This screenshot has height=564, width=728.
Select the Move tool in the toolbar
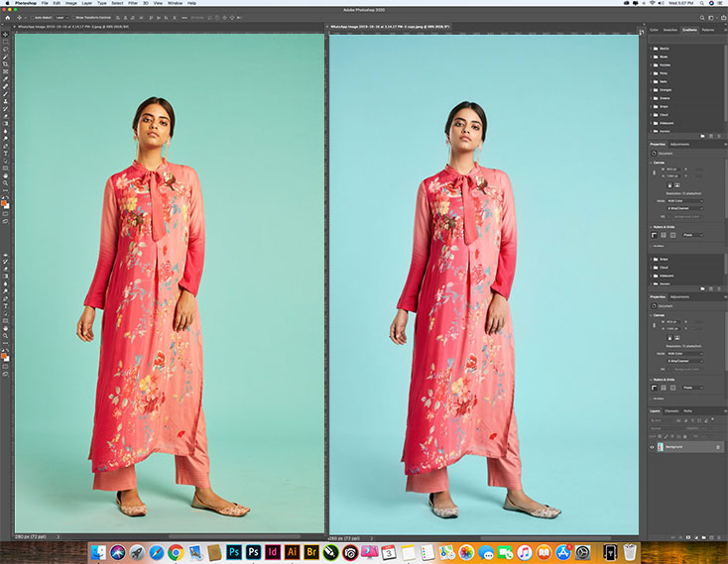pyautogui.click(x=6, y=35)
